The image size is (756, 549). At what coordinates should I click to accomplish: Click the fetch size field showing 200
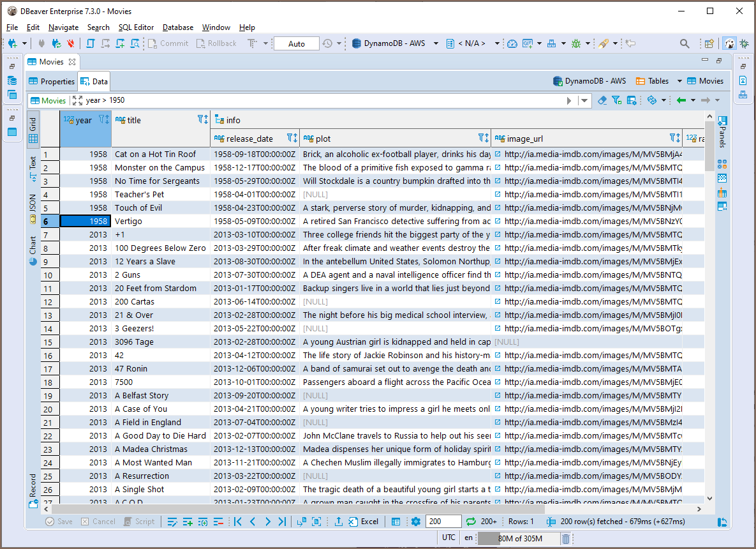[x=443, y=522]
